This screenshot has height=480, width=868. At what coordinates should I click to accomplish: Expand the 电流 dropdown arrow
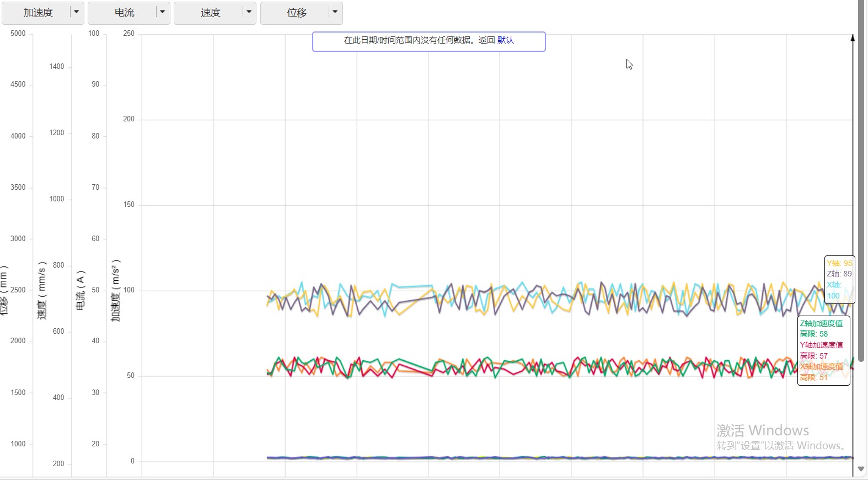(163, 12)
